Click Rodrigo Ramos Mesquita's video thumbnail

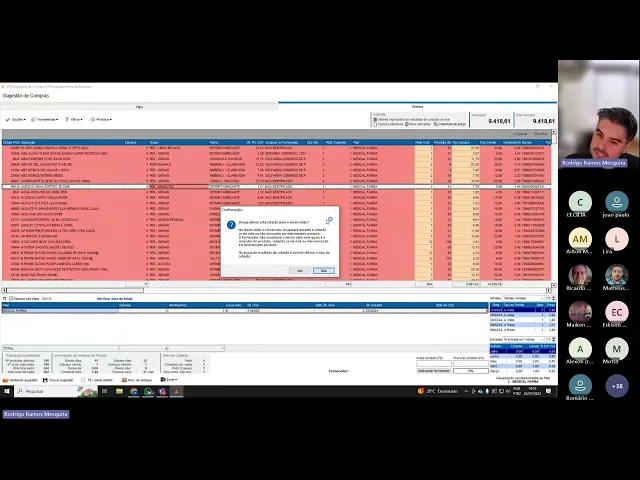click(598, 114)
